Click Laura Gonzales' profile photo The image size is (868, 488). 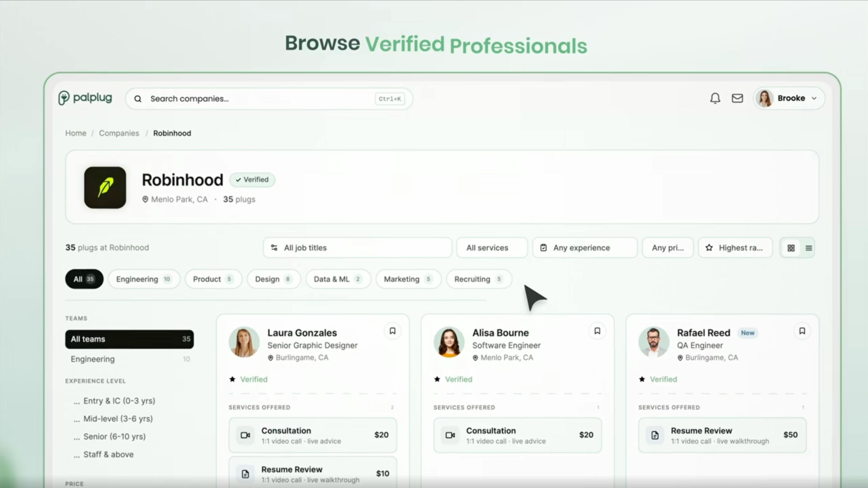pos(244,342)
